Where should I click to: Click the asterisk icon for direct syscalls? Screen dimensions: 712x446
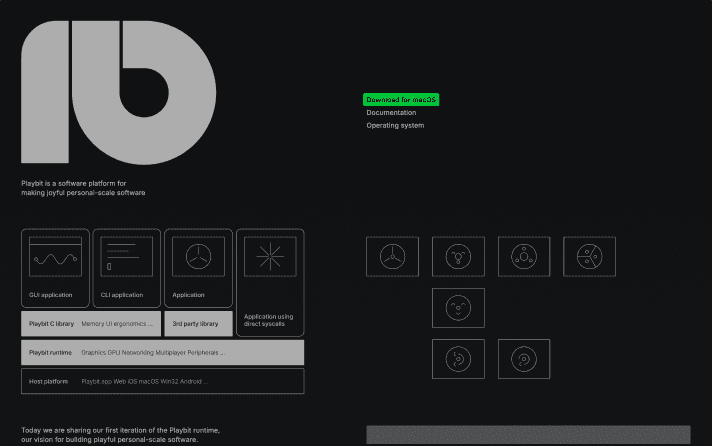click(270, 257)
